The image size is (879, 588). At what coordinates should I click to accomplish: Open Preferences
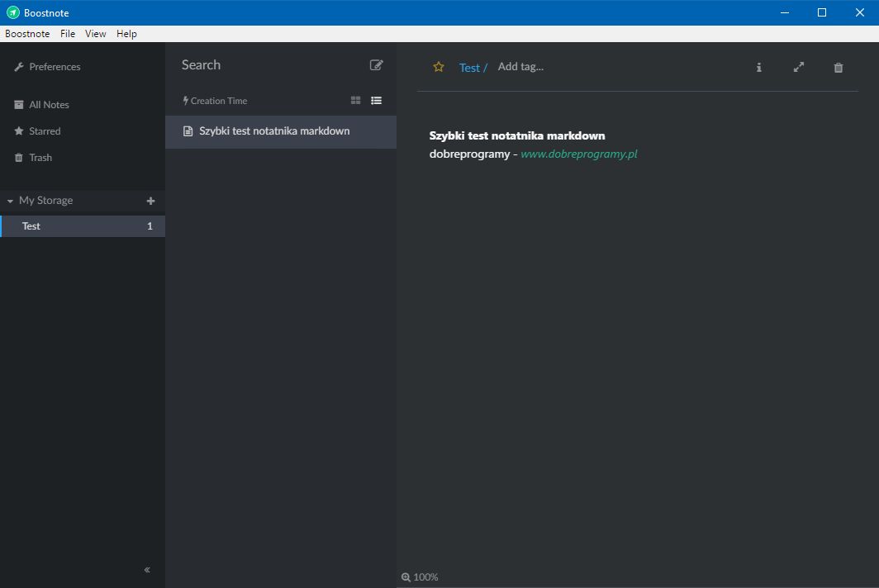48,67
